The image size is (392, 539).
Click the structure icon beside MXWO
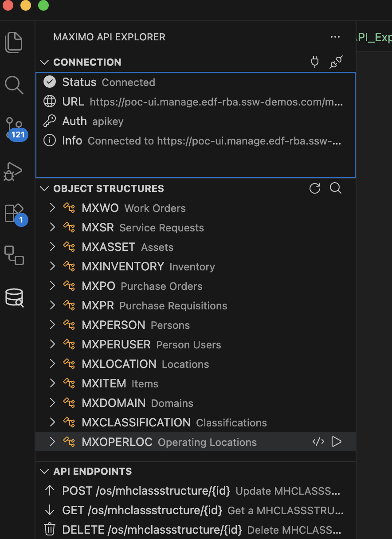click(x=69, y=208)
